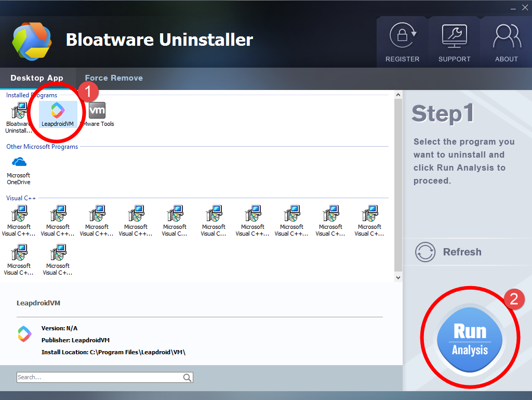Open the REGISTER lock icon
Image resolution: width=532 pixels, height=400 pixels.
pos(403,35)
